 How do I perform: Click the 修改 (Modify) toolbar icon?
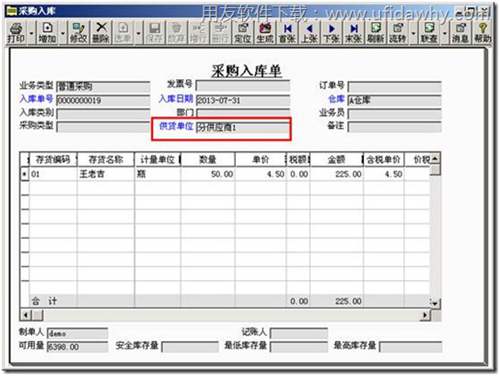79,32
